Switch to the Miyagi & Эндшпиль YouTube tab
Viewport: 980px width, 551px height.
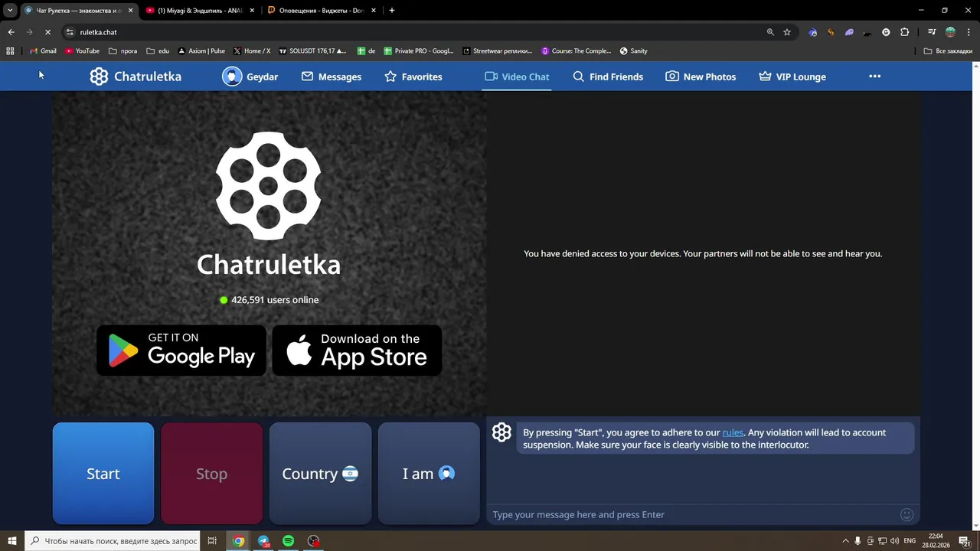tap(201, 11)
